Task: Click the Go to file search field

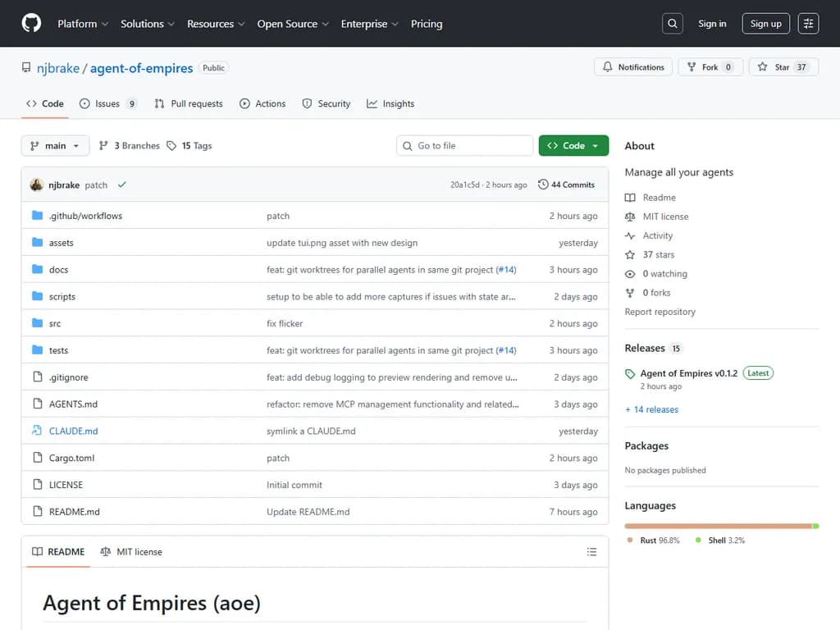Action: 464,145
